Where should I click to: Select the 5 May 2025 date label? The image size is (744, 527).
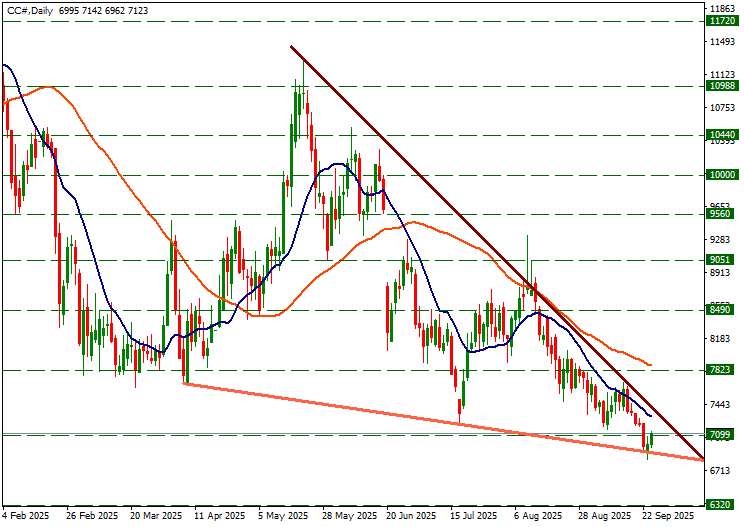point(283,516)
